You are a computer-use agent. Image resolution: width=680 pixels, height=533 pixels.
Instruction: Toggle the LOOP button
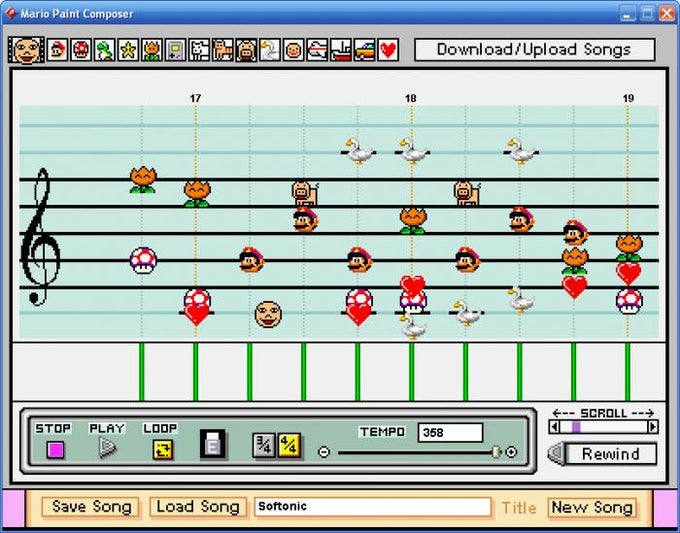pyautogui.click(x=163, y=449)
